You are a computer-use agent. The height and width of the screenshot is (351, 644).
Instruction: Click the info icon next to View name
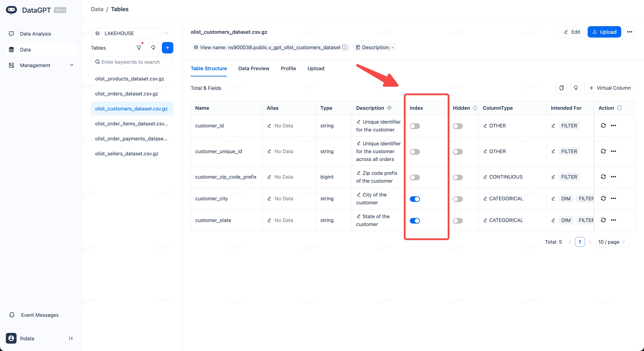tap(345, 47)
